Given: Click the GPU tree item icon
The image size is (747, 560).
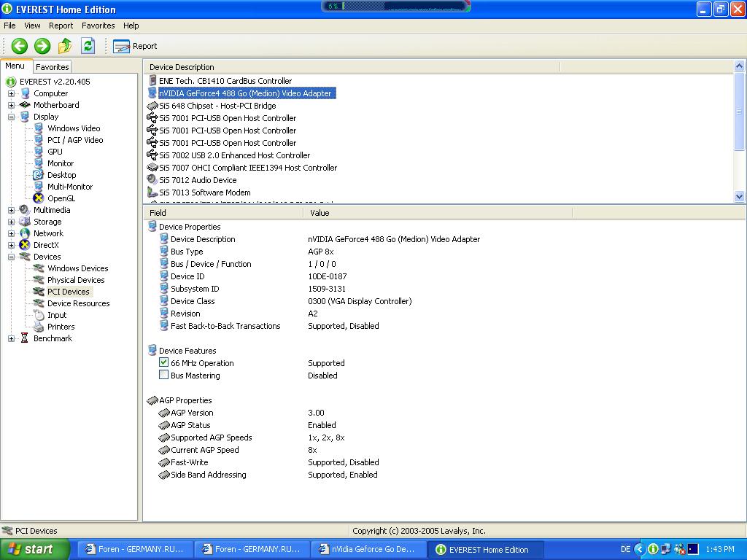Looking at the screenshot, I should pos(39,152).
